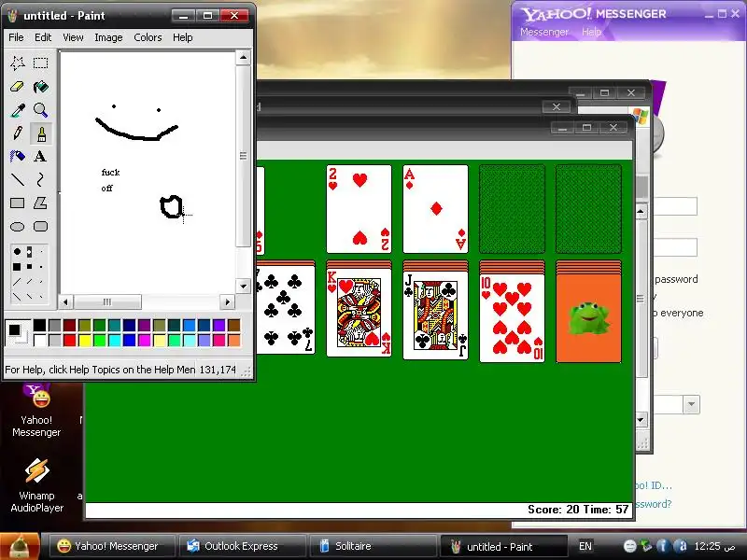Switch to untitled - Paint taskbar button
747x560 pixels.
(x=503, y=547)
